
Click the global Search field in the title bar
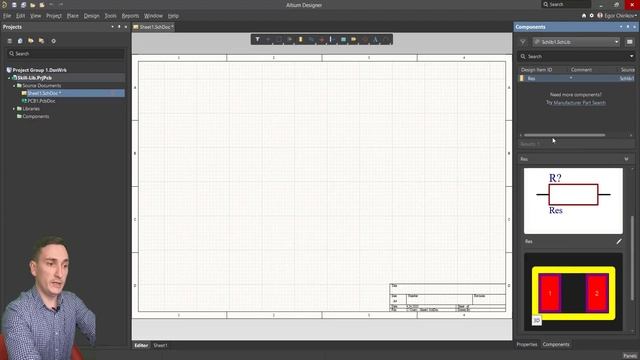[x=566, y=4]
